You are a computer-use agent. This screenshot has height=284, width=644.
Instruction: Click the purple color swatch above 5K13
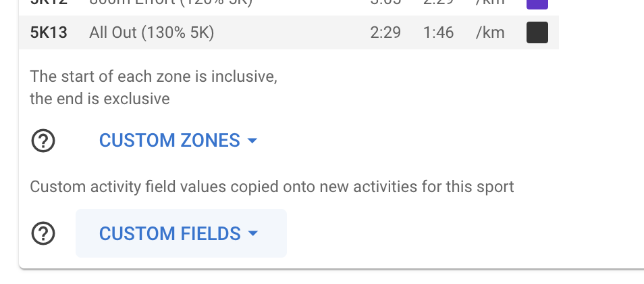click(x=537, y=3)
